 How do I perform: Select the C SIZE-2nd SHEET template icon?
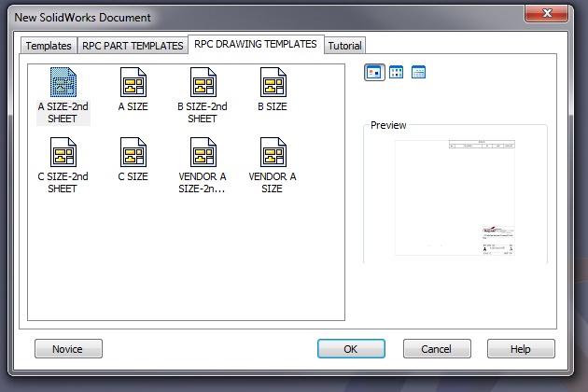coord(63,152)
